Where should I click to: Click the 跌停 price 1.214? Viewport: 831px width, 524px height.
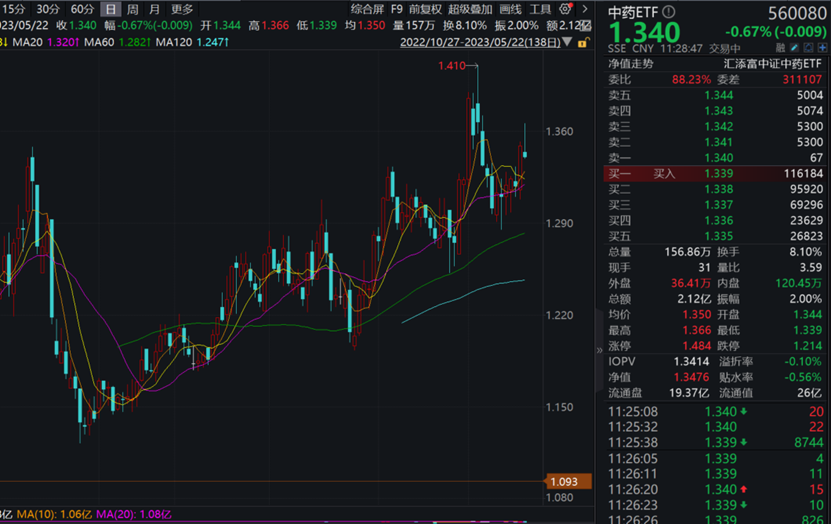click(x=807, y=346)
